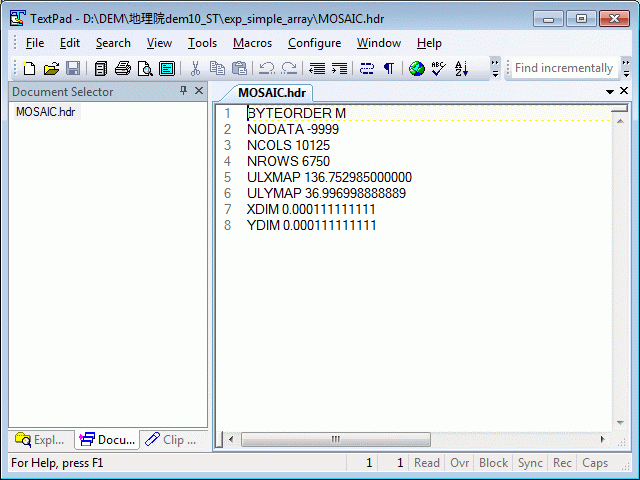Click the XDIM 0.000111111111 line
The width and height of the screenshot is (640, 480).
[311, 209]
